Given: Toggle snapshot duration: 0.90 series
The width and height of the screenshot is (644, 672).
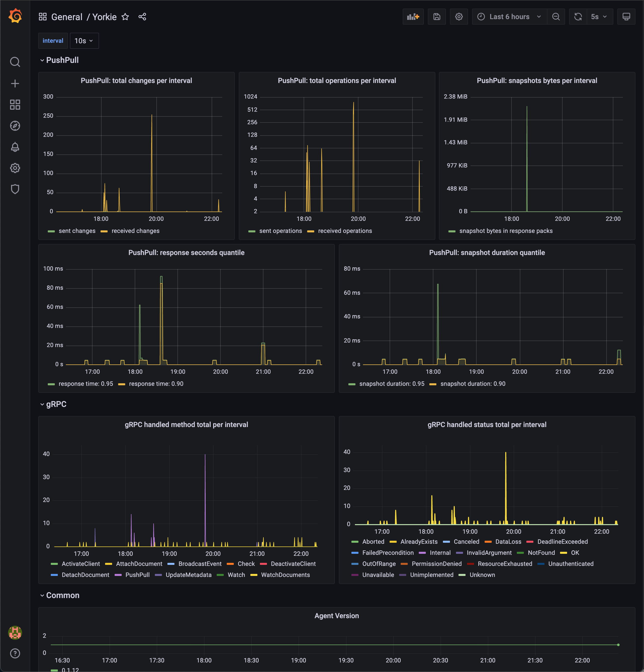Looking at the screenshot, I should coord(473,384).
